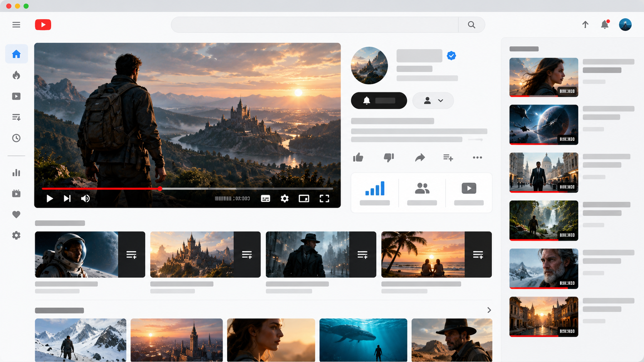Open the hamburger menu
The image size is (644, 362).
coord(16,25)
